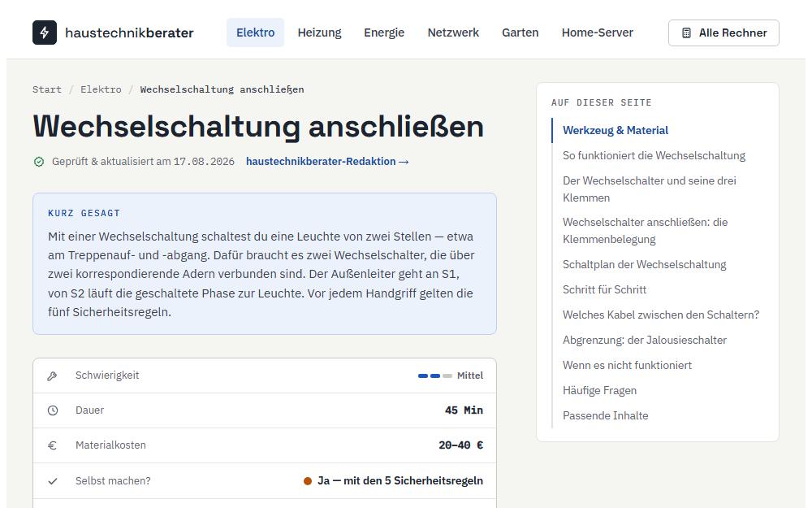Click the Schwierigkeit row label
This screenshot has width=812, height=508.
[107, 376]
